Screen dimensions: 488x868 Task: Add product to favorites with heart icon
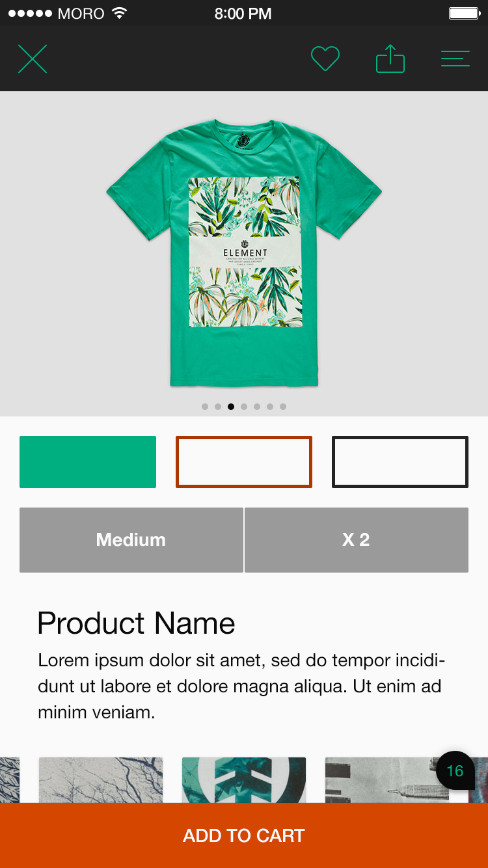pos(325,59)
